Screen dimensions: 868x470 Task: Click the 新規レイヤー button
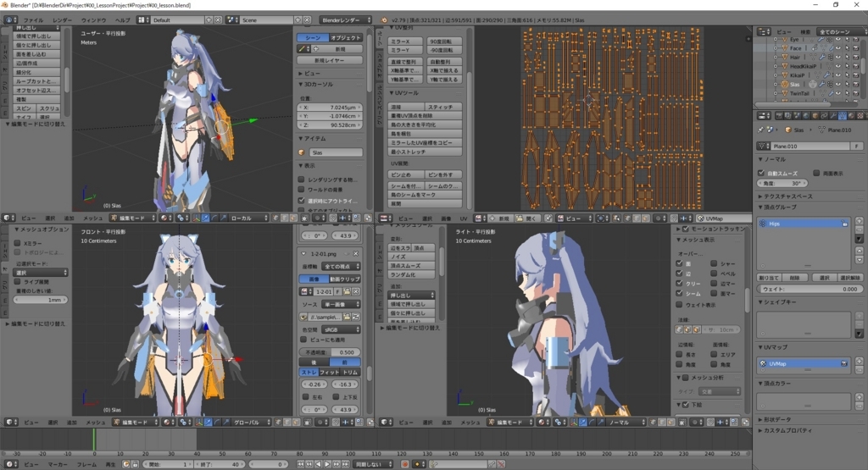click(x=330, y=60)
